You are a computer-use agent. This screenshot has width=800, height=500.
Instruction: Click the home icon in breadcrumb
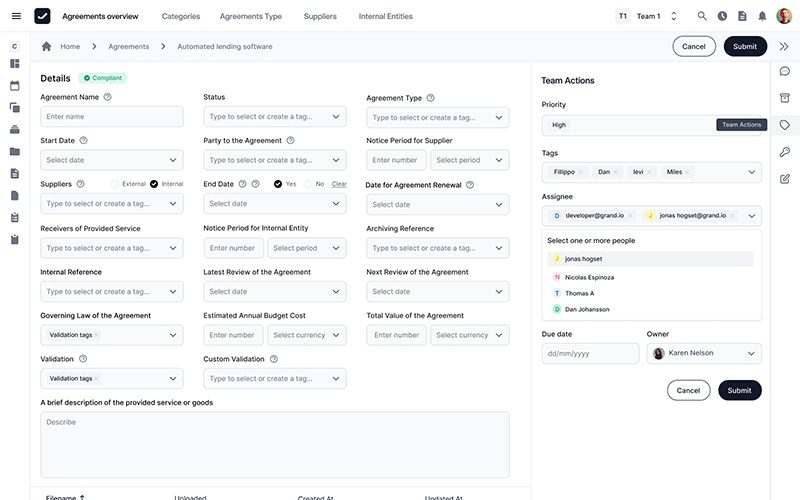tap(46, 46)
